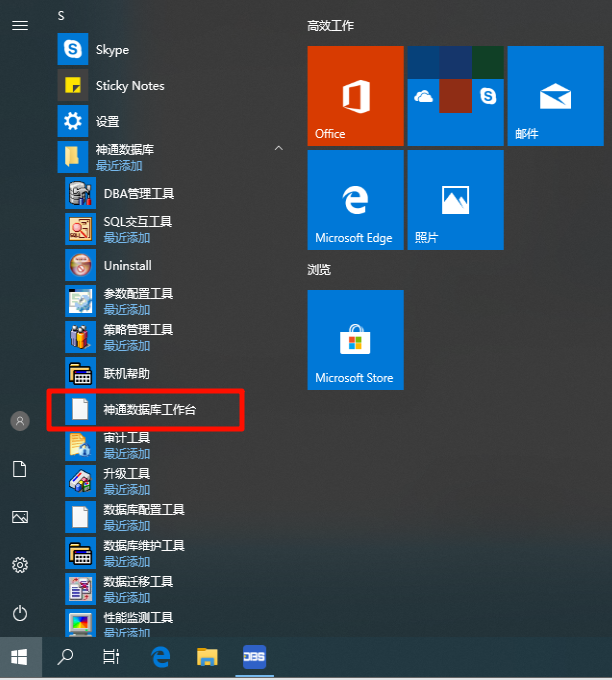612x680 pixels.
Task: Launch 性能监测工具 icon
Action: tap(80, 623)
